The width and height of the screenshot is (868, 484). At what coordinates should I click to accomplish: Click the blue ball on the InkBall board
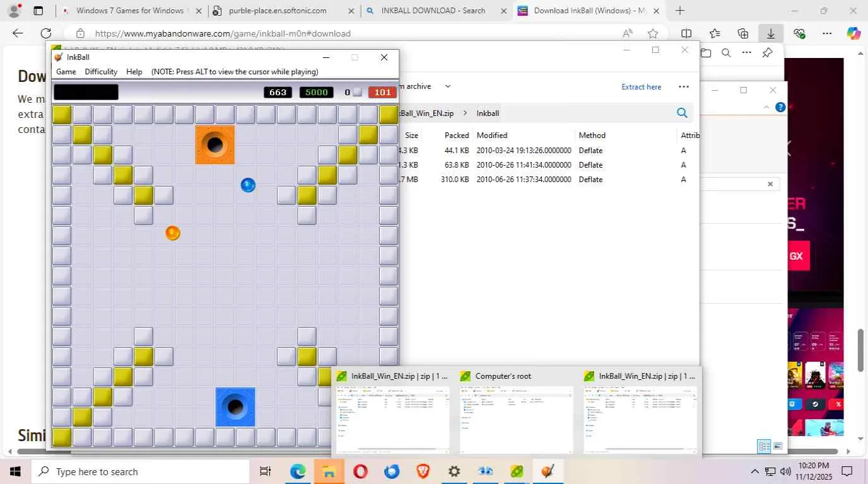[x=248, y=185]
